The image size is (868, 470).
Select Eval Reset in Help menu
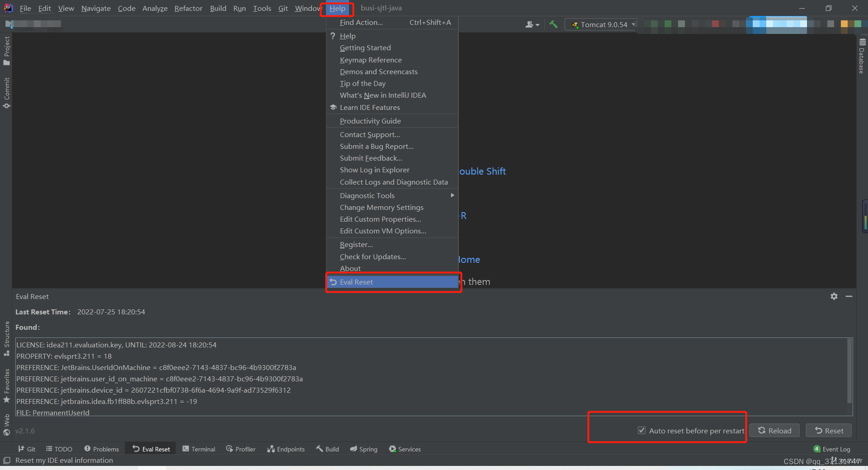pos(392,282)
